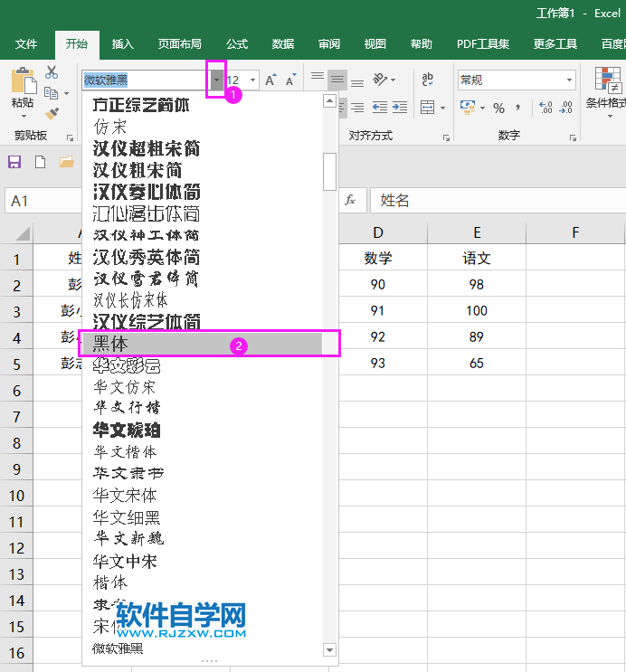Decrease font size with the smaller A
The height and width of the screenshot is (672, 626).
pos(291,80)
